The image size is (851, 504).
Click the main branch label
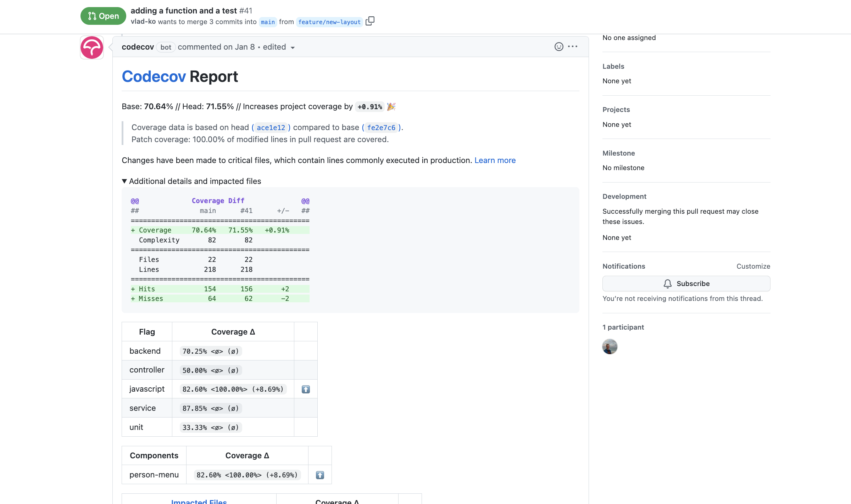pyautogui.click(x=268, y=22)
